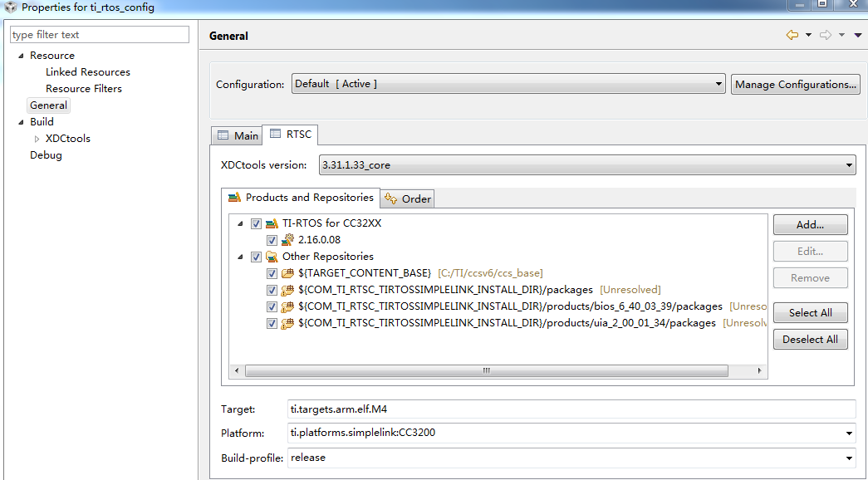The image size is (868, 480).
Task: Uncheck the SIMPLELINK /packages repository checkbox
Action: tap(272, 290)
